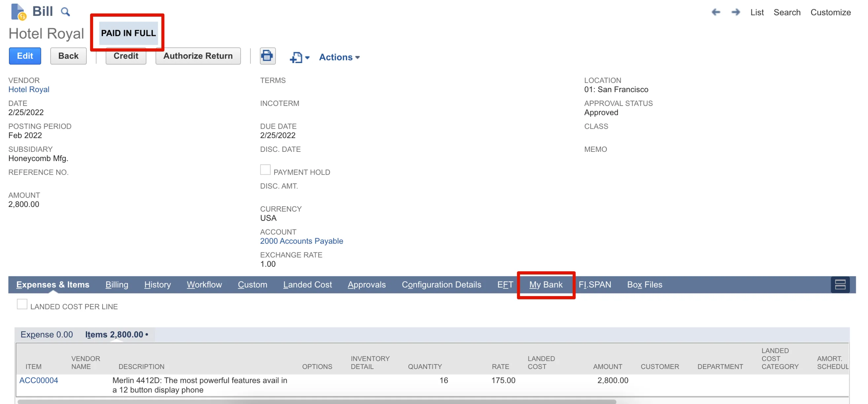Open item link ACC00004
Screen dimensions: 868x404
pyautogui.click(x=38, y=381)
